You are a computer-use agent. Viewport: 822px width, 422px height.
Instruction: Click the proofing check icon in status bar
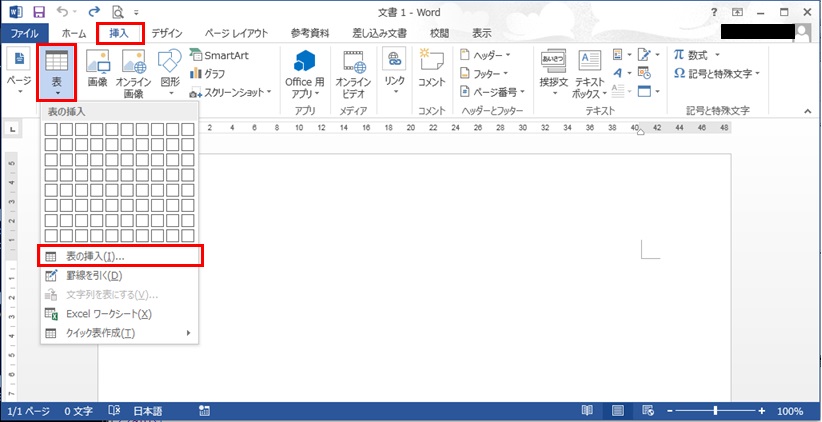(x=114, y=411)
